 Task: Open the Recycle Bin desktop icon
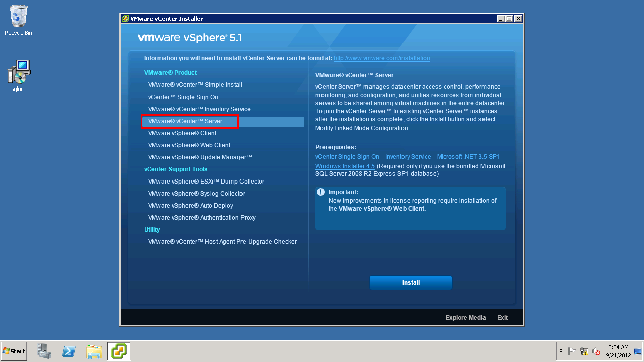point(18,19)
